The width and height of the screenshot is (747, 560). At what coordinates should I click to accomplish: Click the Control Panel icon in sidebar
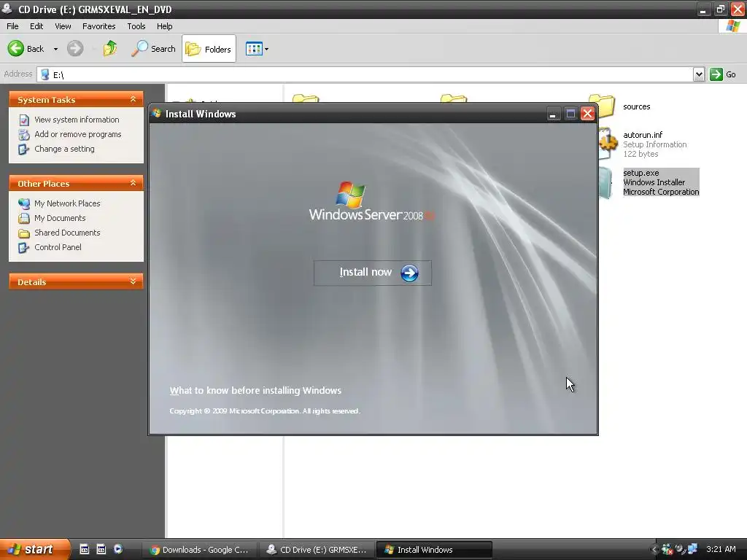pyautogui.click(x=24, y=248)
